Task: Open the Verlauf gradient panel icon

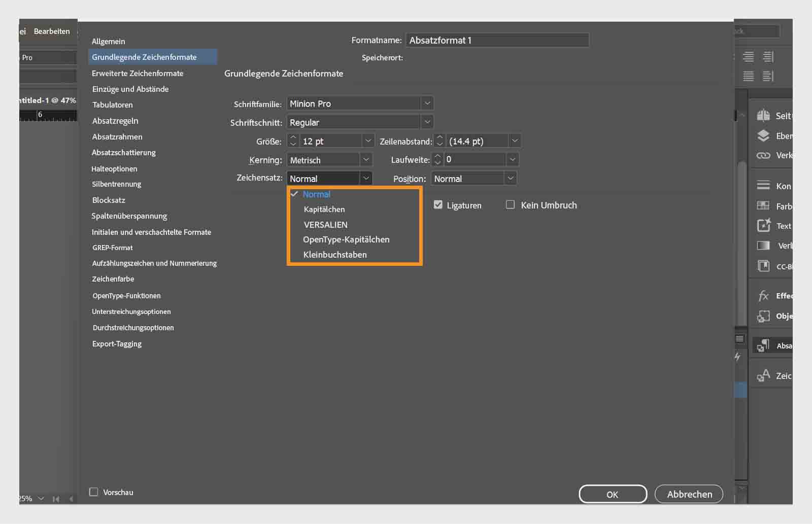Action: click(x=764, y=246)
